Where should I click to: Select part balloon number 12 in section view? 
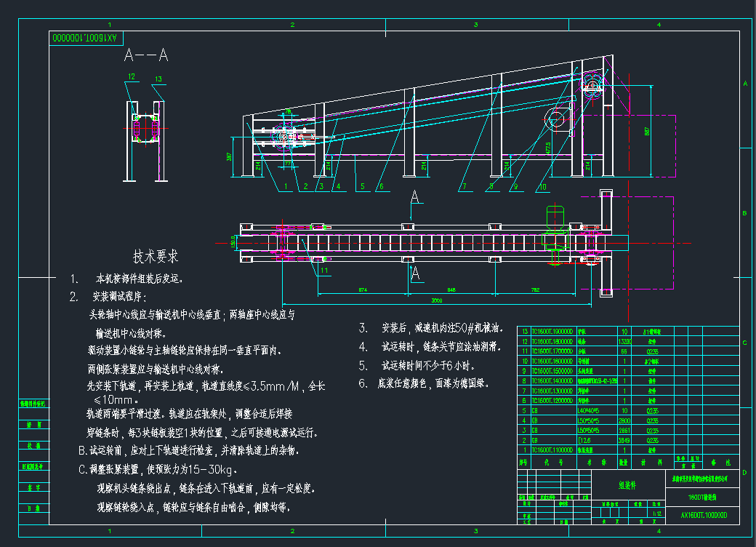pyautogui.click(x=131, y=76)
